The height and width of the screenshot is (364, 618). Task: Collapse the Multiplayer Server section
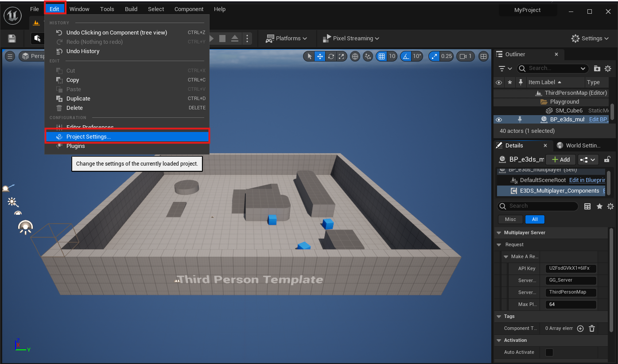click(498, 232)
